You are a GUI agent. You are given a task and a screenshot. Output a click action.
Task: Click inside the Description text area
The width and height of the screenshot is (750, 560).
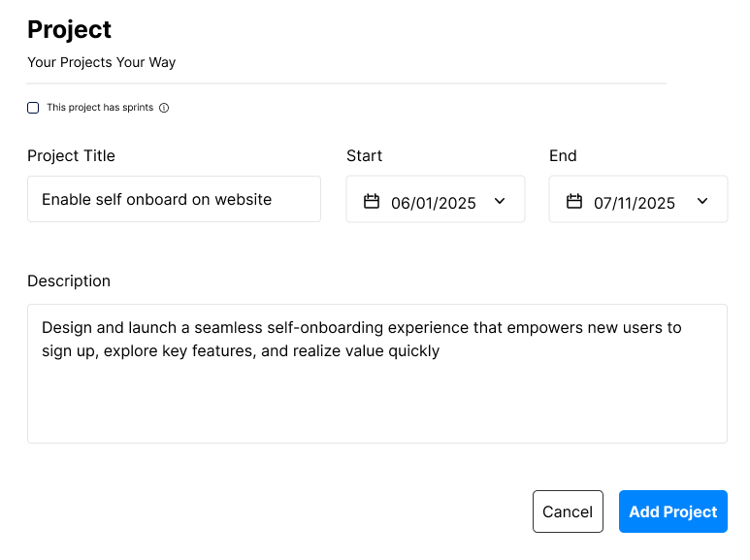click(377, 374)
